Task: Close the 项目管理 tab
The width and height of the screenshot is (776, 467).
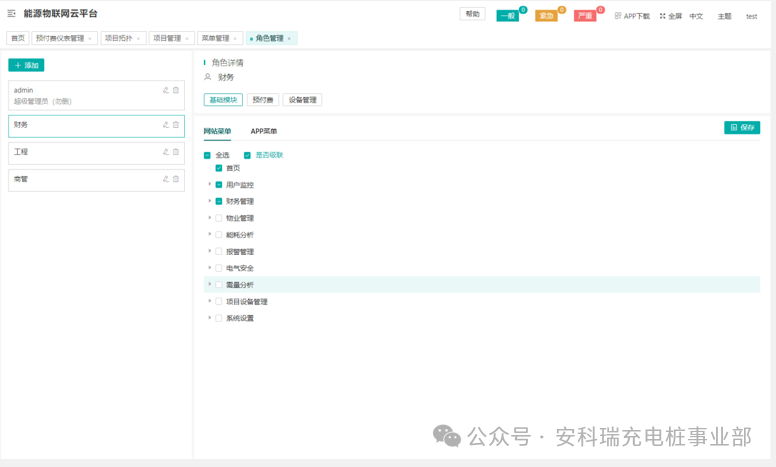Action: pos(187,39)
